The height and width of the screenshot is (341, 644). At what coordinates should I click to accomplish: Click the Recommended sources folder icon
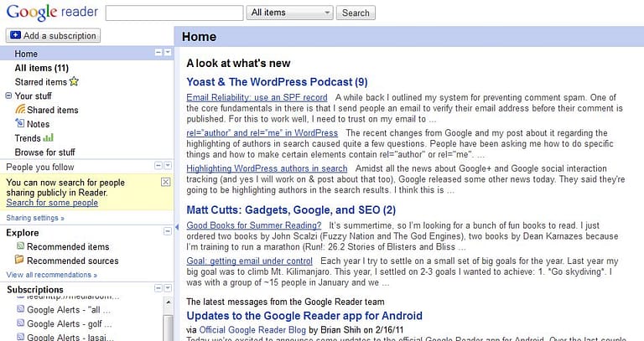(19, 260)
